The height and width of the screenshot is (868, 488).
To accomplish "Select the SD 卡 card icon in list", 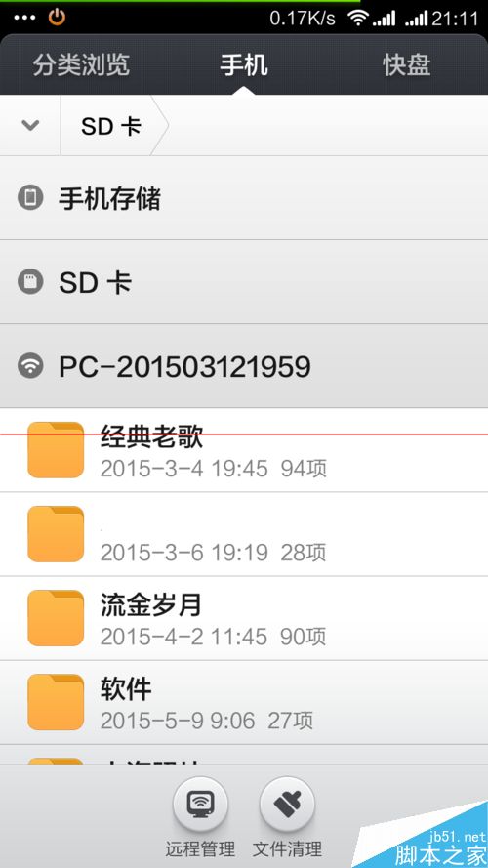I will point(30,282).
